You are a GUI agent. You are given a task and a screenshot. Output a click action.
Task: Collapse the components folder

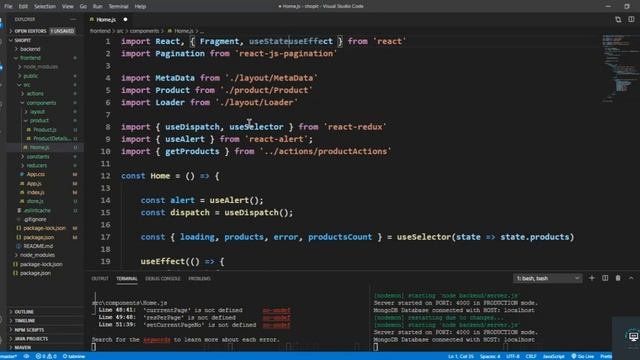click(x=41, y=103)
